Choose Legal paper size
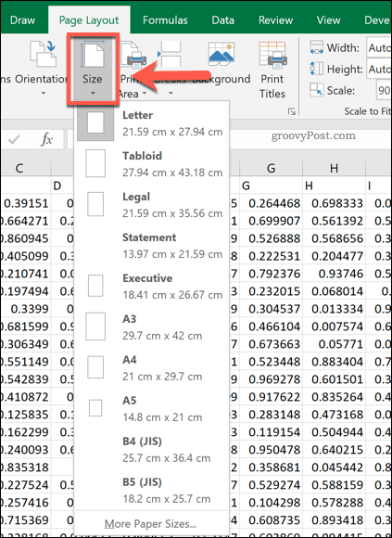The height and width of the screenshot is (538, 392). coord(151,205)
